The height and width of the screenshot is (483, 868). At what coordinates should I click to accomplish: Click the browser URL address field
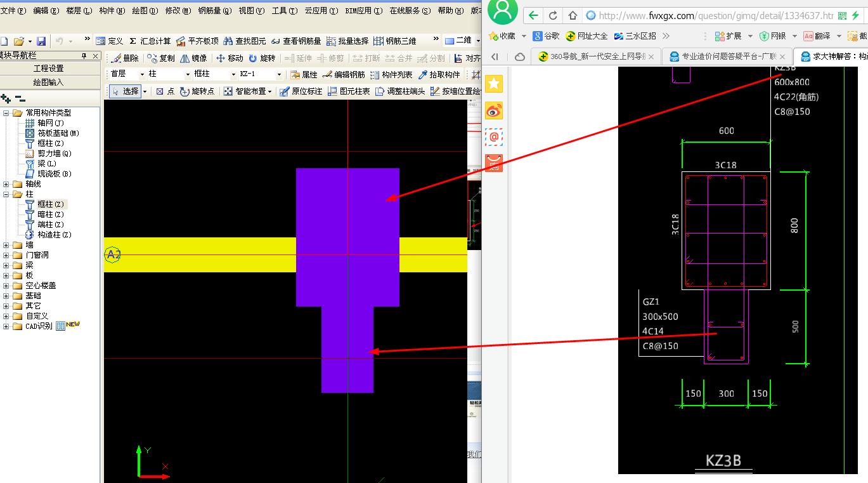click(710, 16)
